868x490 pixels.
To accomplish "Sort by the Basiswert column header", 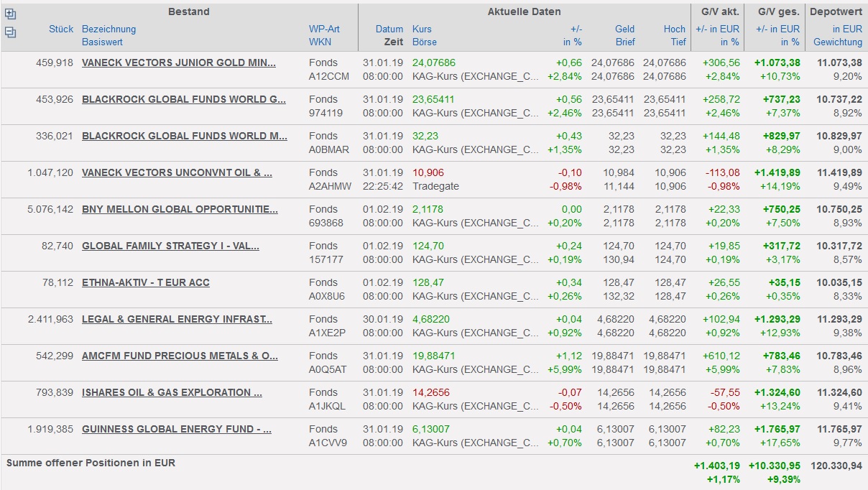I will point(102,42).
